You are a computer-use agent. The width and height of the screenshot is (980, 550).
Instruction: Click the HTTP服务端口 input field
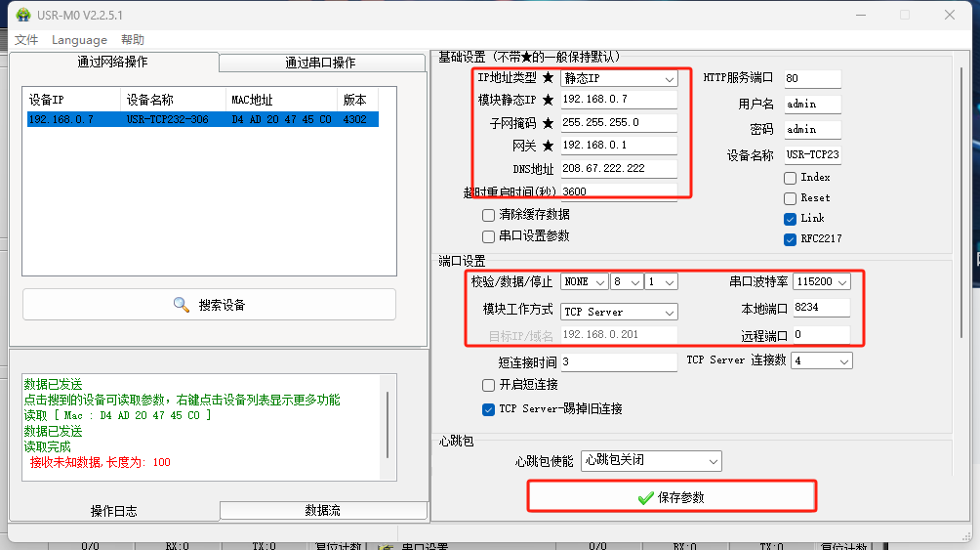tap(812, 79)
